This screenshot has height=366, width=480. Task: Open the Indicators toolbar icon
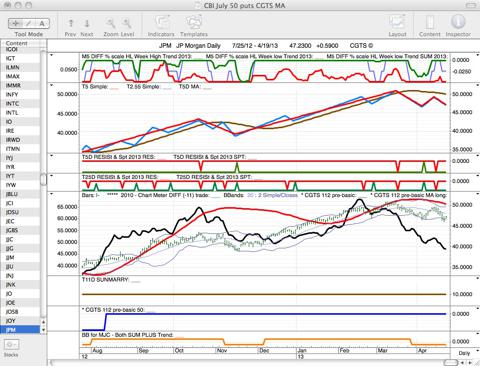tap(162, 23)
